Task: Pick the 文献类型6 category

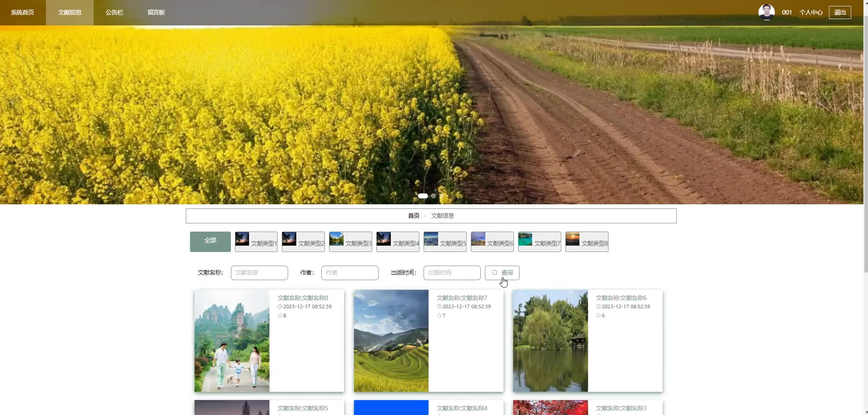Action: (x=492, y=242)
